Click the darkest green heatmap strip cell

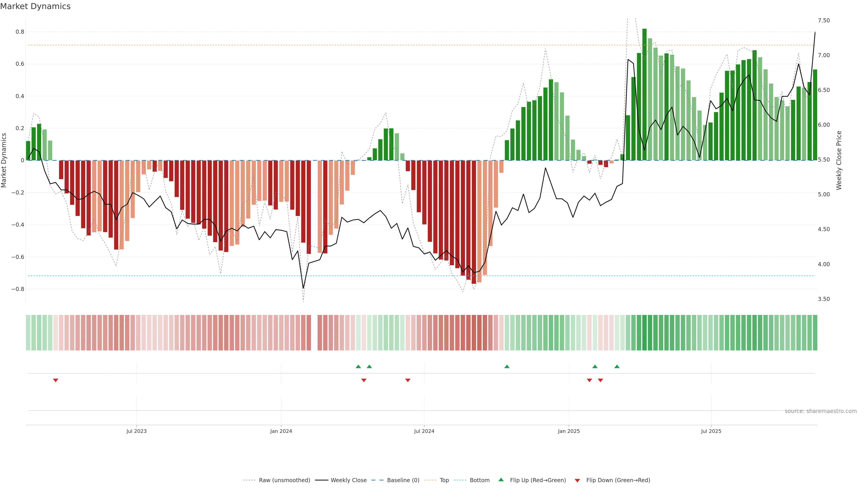[x=644, y=332]
